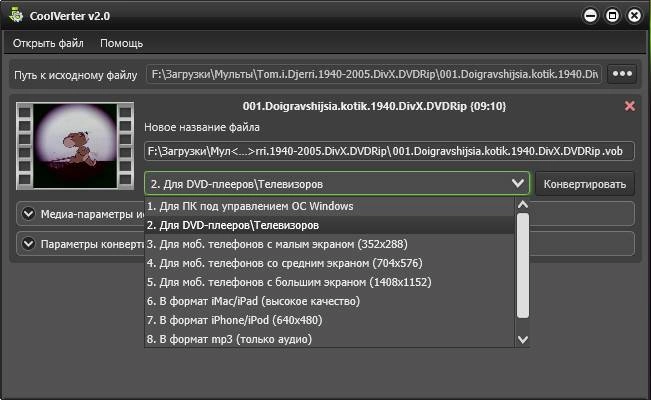The width and height of the screenshot is (651, 400).
Task: Expand the Параметры конвертации section
Action: (x=29, y=243)
